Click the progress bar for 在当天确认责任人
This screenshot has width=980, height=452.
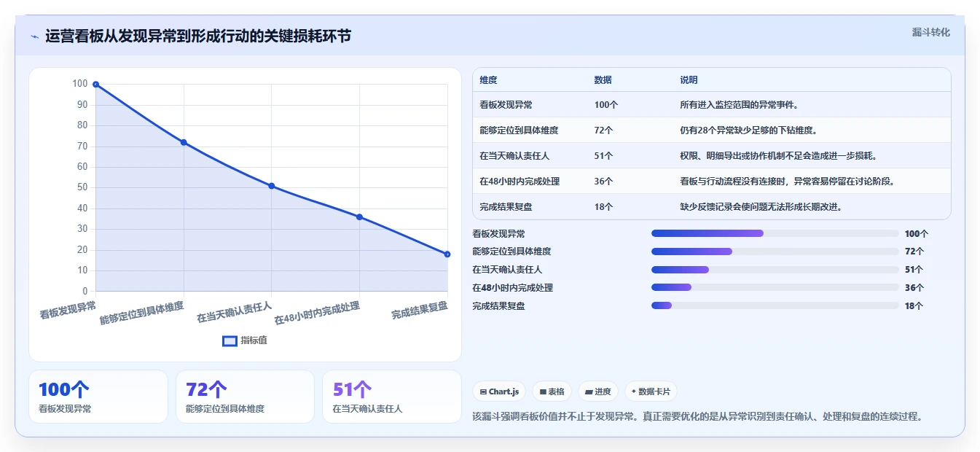775,270
